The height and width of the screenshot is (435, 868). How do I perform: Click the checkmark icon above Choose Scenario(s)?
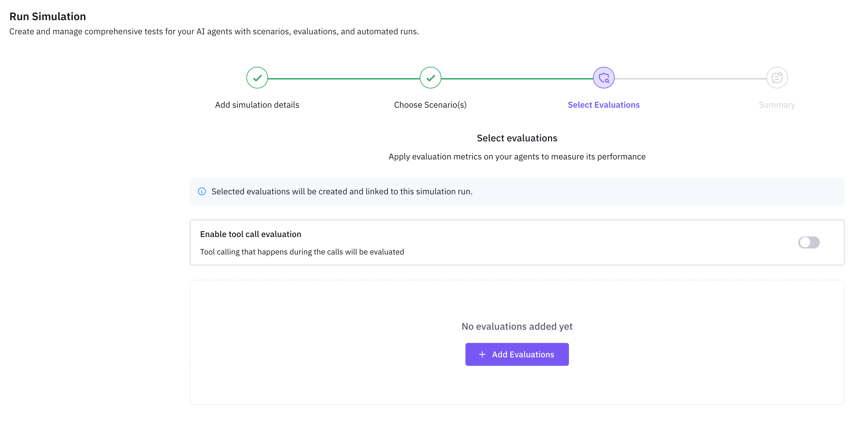tap(431, 78)
